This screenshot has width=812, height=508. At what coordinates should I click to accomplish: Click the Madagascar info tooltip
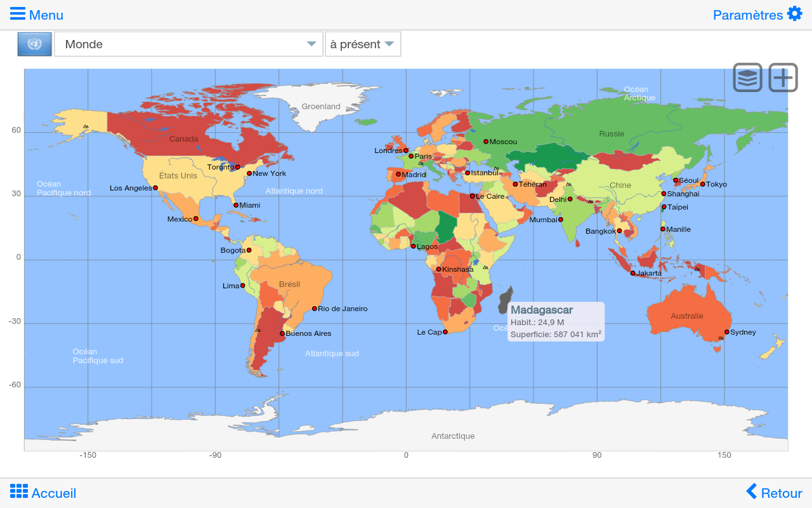point(556,321)
